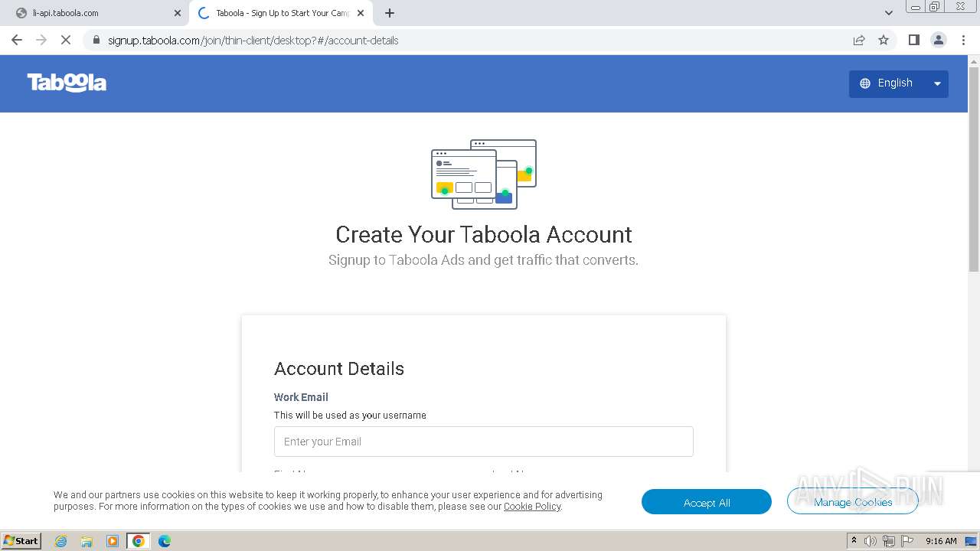Select the Taboola Sign Up tab
The image size is (980, 551).
pyautogui.click(x=279, y=13)
